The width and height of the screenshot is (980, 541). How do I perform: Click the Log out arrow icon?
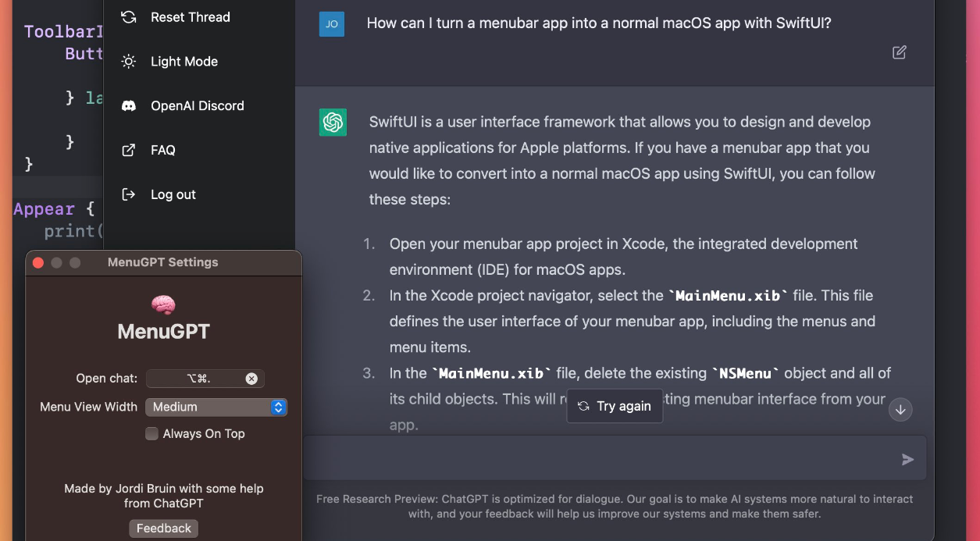pos(128,194)
